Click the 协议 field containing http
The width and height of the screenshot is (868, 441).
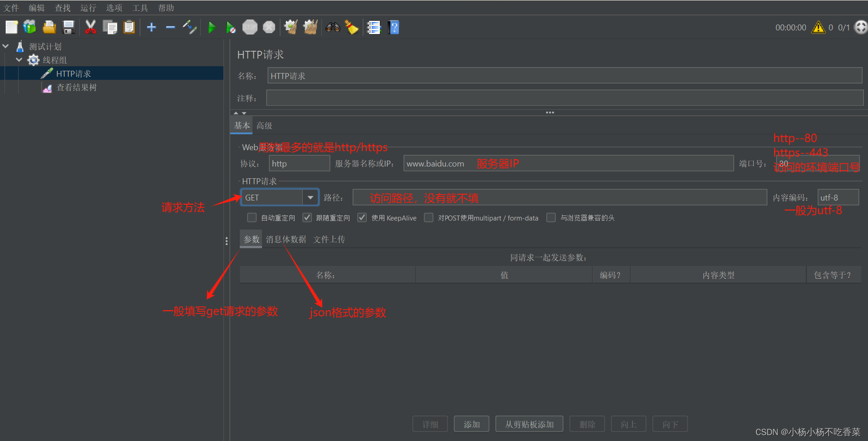[300, 163]
